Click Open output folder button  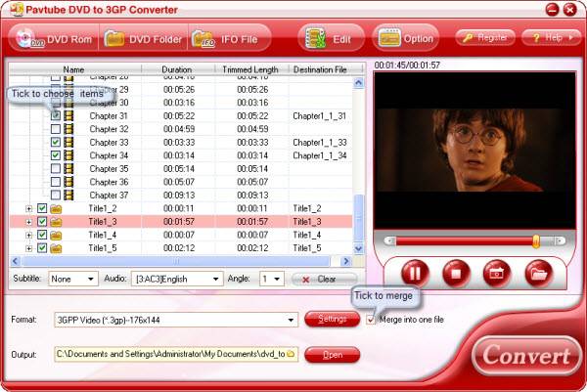(332, 355)
